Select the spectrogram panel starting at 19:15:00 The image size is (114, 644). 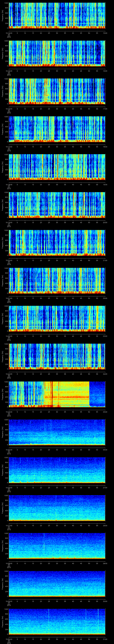click(x=57, y=53)
